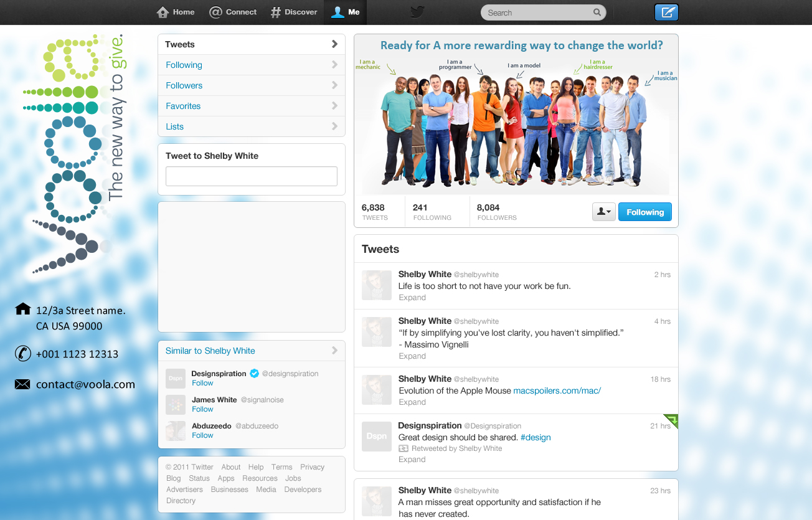The width and height of the screenshot is (812, 520).
Task: Expand the Life is too short tweet
Action: tap(412, 298)
